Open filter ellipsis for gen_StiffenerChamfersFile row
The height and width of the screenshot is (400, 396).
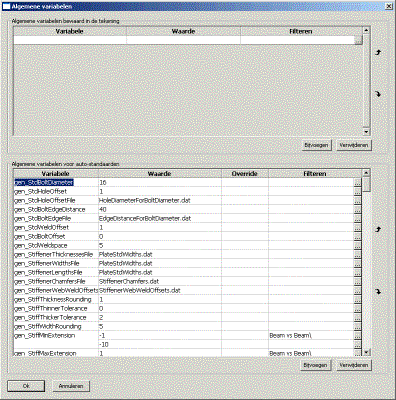point(357,281)
